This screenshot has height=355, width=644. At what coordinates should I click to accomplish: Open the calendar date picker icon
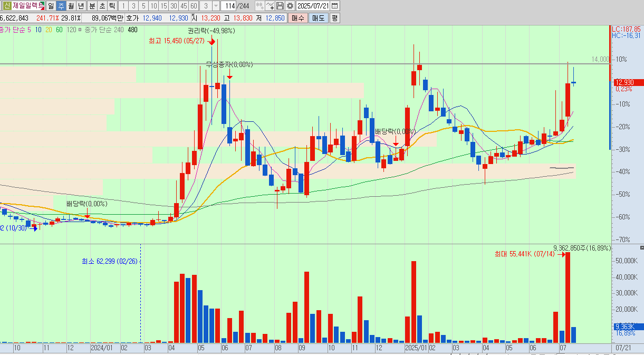click(335, 6)
